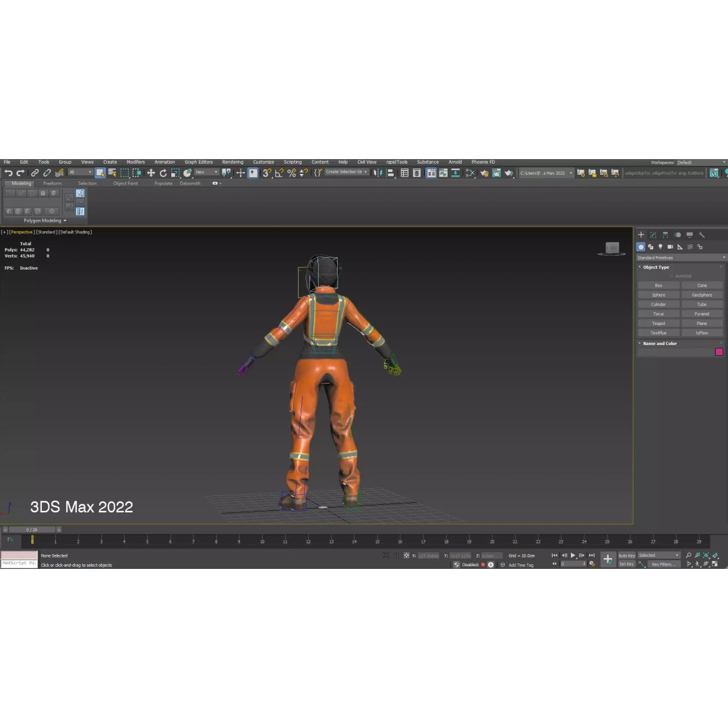Click the Teapot primitive button
728x728 pixels.
659,323
